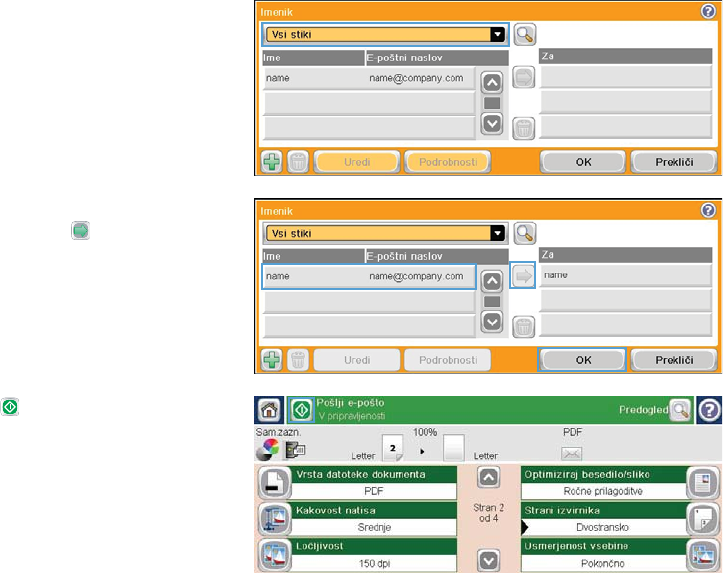This screenshot has width=723, height=573.
Task: Click the scroll thumb square in lower Imenik list
Action: pyautogui.click(x=492, y=302)
